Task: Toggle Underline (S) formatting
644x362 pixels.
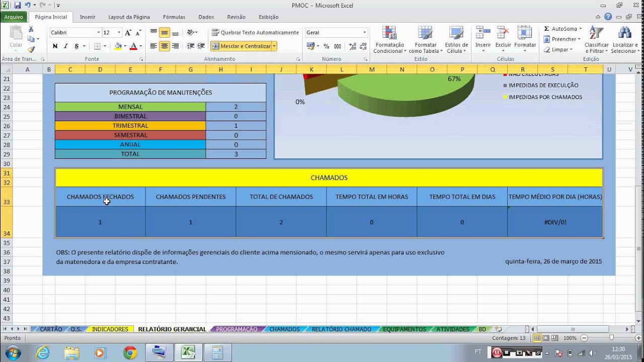Action: click(76, 46)
